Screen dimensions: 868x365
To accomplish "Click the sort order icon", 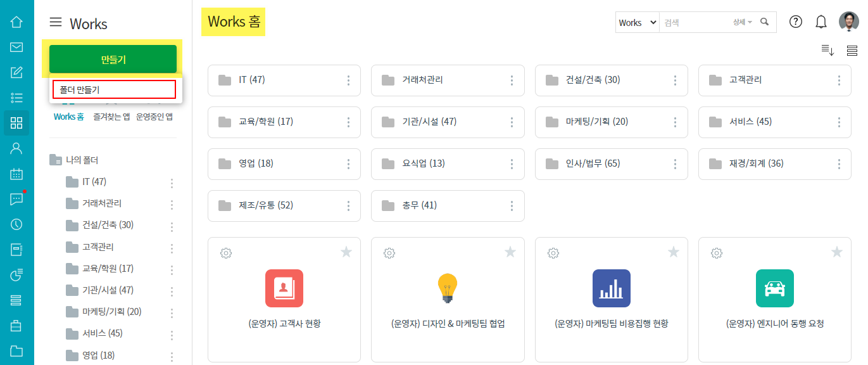I will pos(827,50).
